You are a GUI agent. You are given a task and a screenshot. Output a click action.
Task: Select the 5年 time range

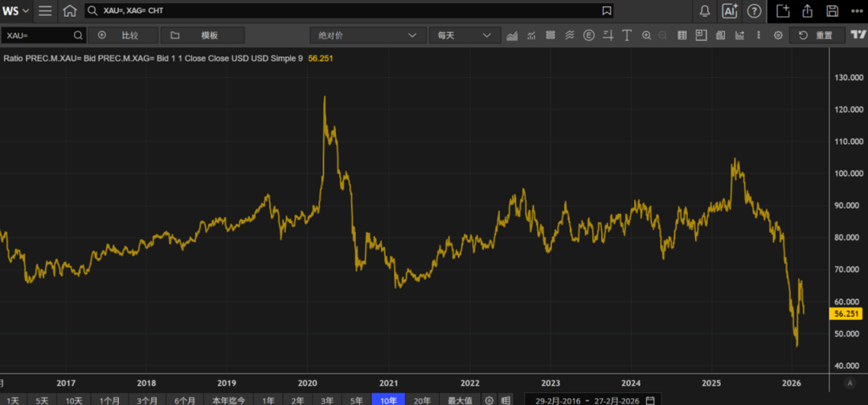point(356,399)
